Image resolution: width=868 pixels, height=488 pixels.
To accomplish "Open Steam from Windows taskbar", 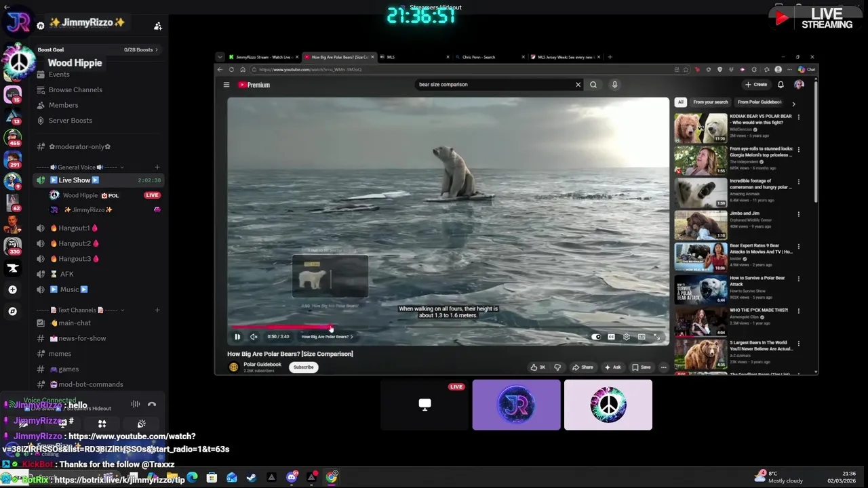I will [x=252, y=477].
